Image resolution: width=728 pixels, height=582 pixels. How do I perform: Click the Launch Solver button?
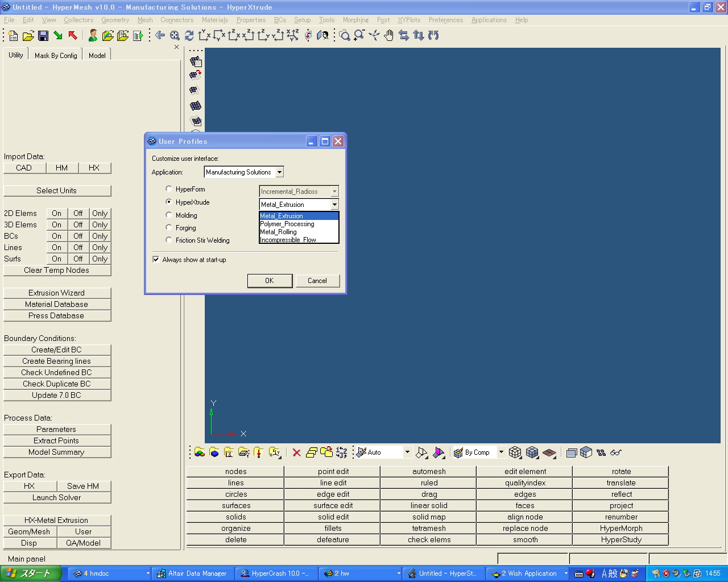[57, 497]
